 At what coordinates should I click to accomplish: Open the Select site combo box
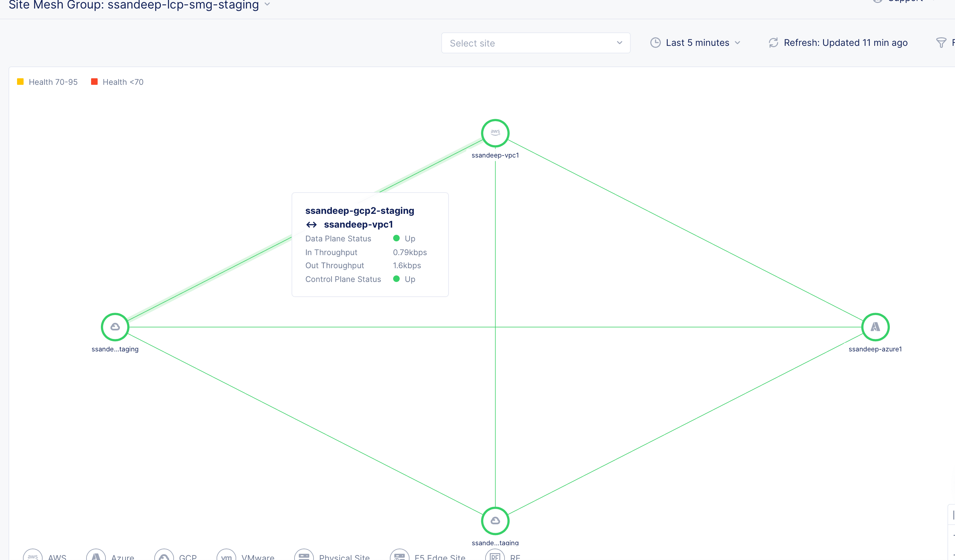(x=535, y=43)
